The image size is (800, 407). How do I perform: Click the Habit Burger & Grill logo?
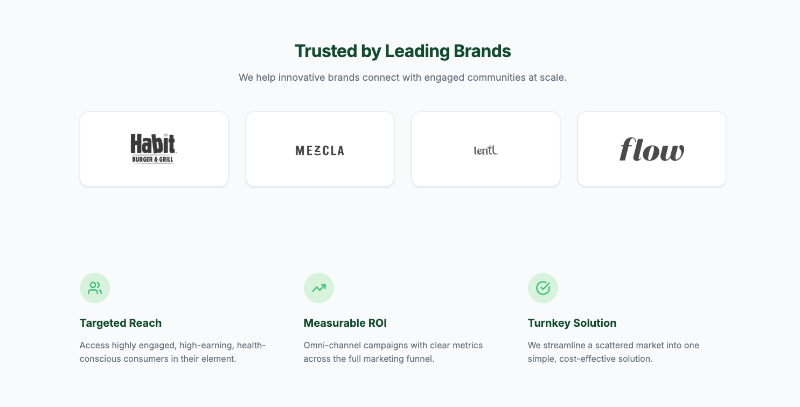(x=153, y=145)
